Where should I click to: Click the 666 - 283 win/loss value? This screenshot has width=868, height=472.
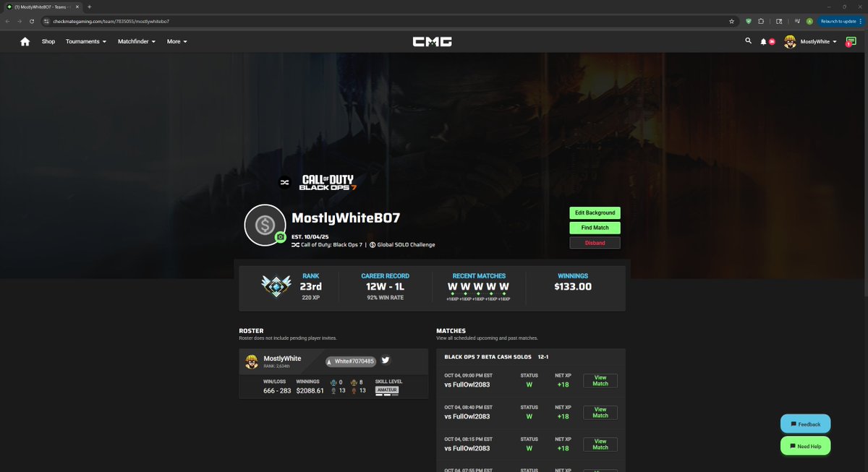[x=277, y=391]
